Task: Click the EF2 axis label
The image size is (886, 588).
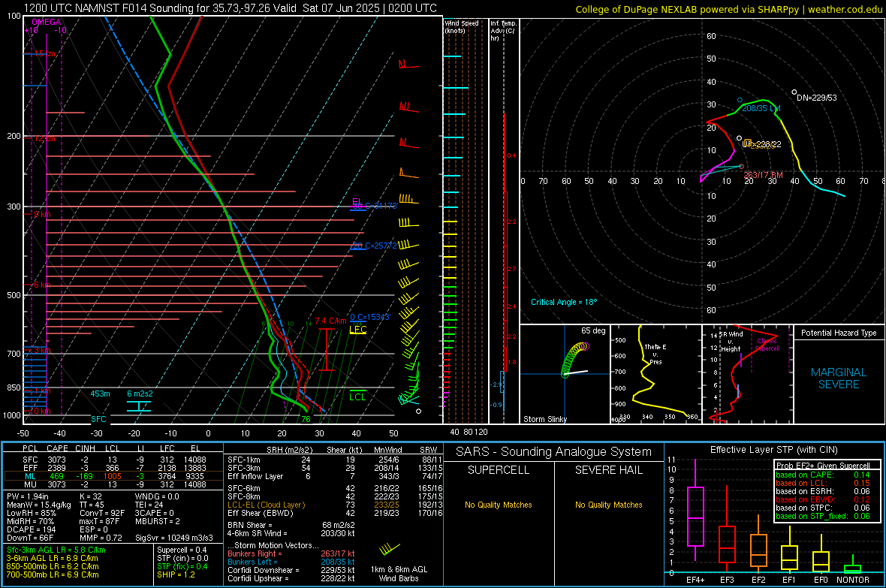Action: click(758, 580)
